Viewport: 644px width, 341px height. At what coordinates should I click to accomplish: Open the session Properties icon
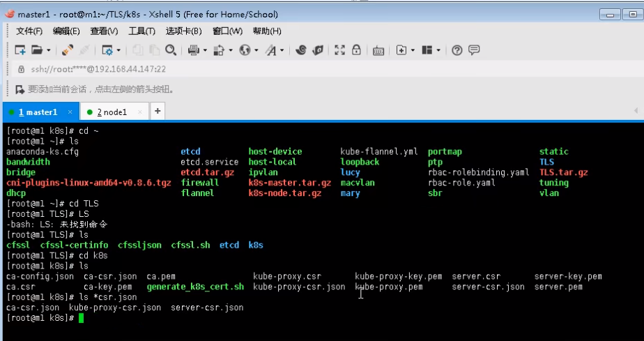click(x=107, y=50)
